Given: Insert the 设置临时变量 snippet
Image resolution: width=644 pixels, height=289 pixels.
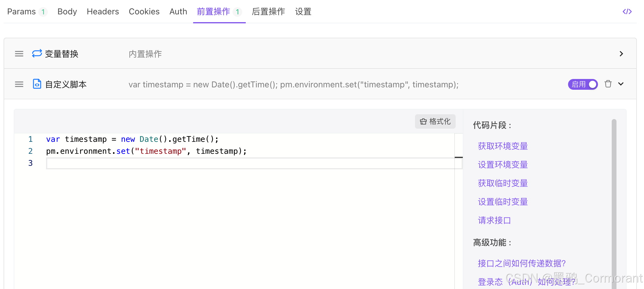Looking at the screenshot, I should (x=503, y=202).
